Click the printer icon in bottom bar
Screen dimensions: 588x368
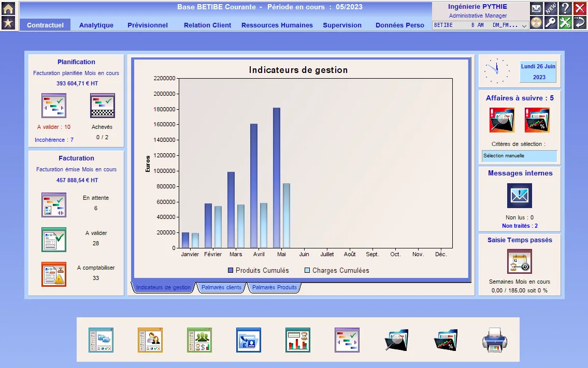[495, 340]
